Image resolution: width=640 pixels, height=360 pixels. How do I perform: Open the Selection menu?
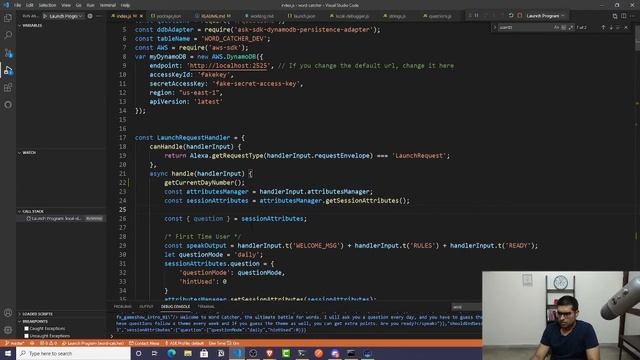pyautogui.click(x=47, y=5)
